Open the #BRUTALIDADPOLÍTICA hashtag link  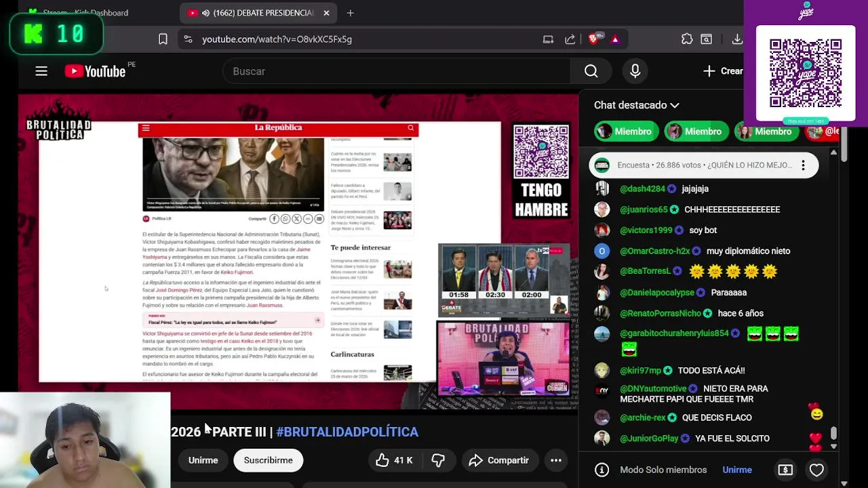(347, 432)
